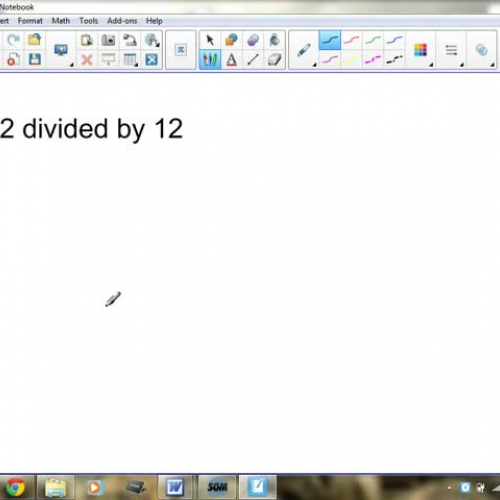Image resolution: width=500 pixels, height=500 pixels.
Task: Open the Math menu
Action: point(61,21)
